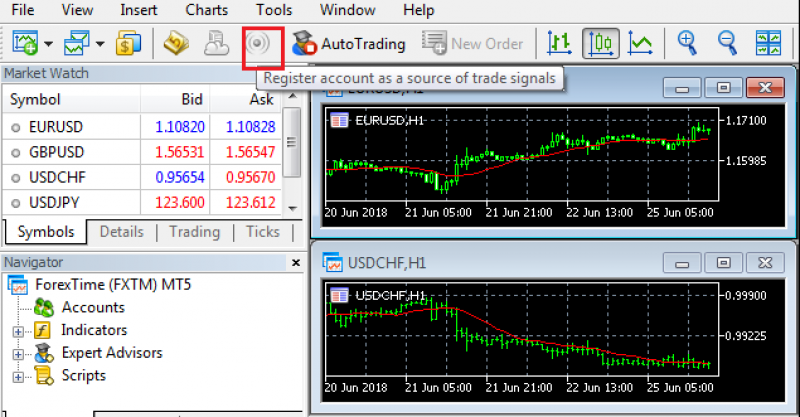The image size is (800, 417).
Task: Toggle Market Watch via the dollar icon
Action: [128, 43]
